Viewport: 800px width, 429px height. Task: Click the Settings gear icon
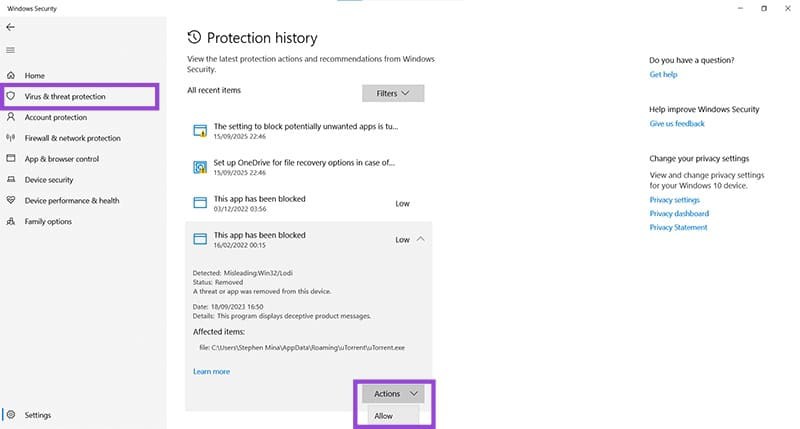11,415
